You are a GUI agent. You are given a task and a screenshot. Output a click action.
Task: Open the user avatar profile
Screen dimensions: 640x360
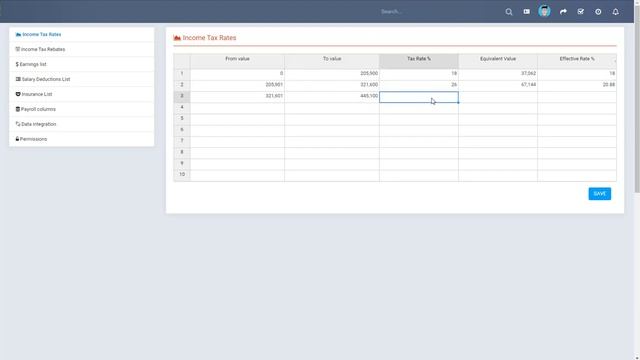(x=544, y=11)
